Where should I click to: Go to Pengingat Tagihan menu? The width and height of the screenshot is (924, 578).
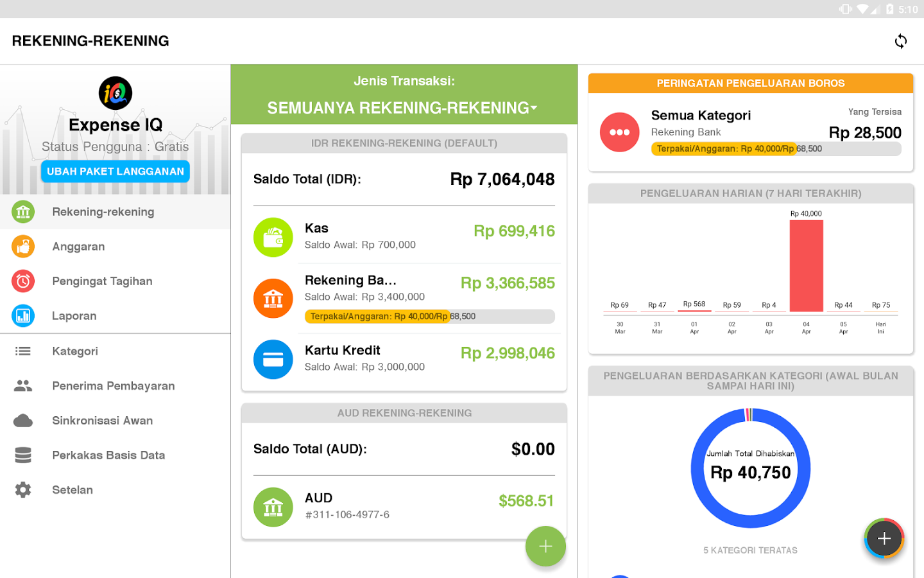(116, 281)
